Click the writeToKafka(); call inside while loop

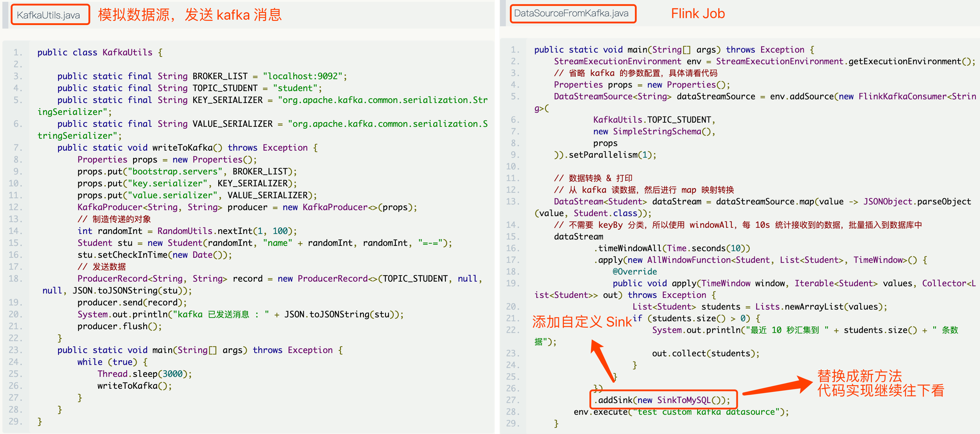pos(135,386)
